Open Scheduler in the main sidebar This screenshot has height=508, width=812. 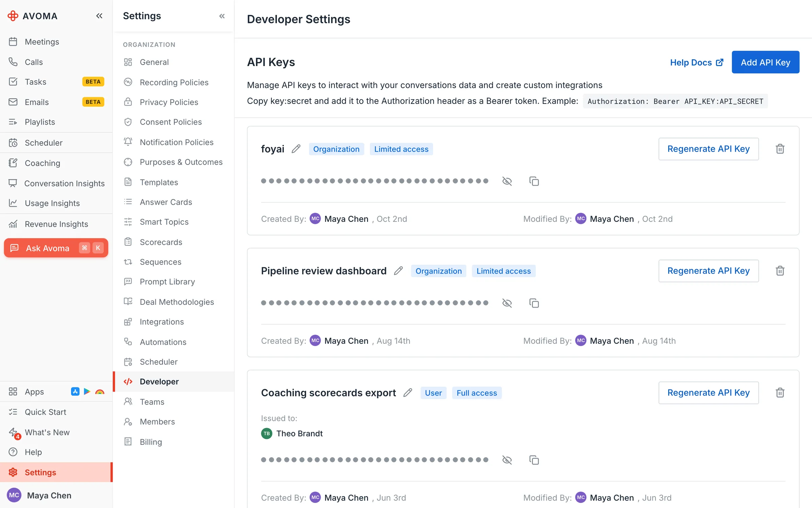[56, 143]
